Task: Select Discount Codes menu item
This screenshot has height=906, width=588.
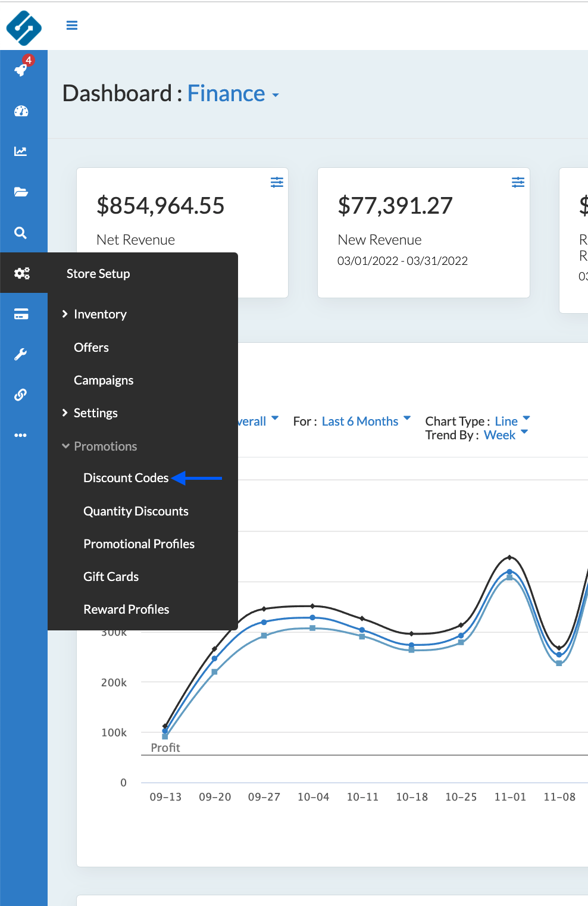Action: point(126,478)
